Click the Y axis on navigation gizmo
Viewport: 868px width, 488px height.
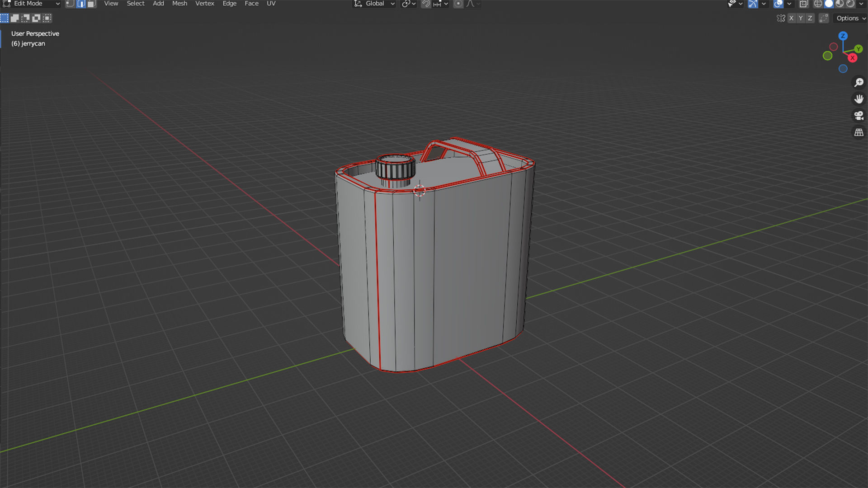coord(859,49)
